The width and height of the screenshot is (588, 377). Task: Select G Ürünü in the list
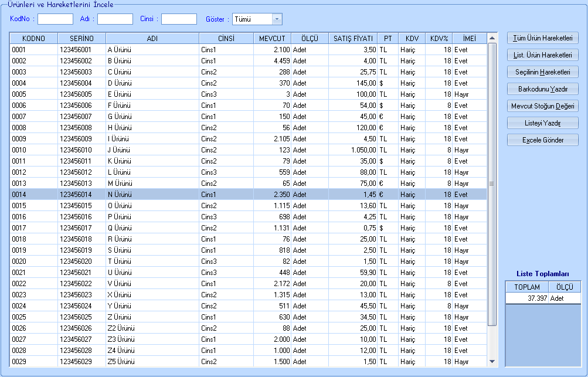[248, 117]
